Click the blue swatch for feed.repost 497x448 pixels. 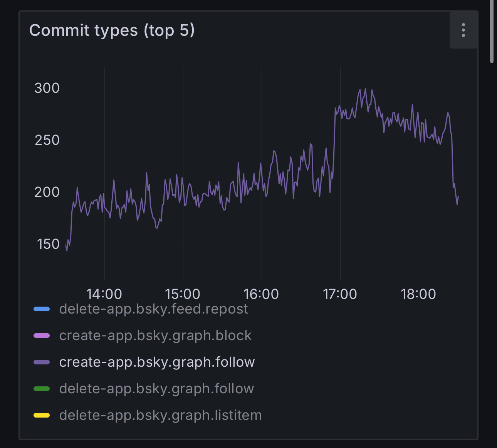42,309
